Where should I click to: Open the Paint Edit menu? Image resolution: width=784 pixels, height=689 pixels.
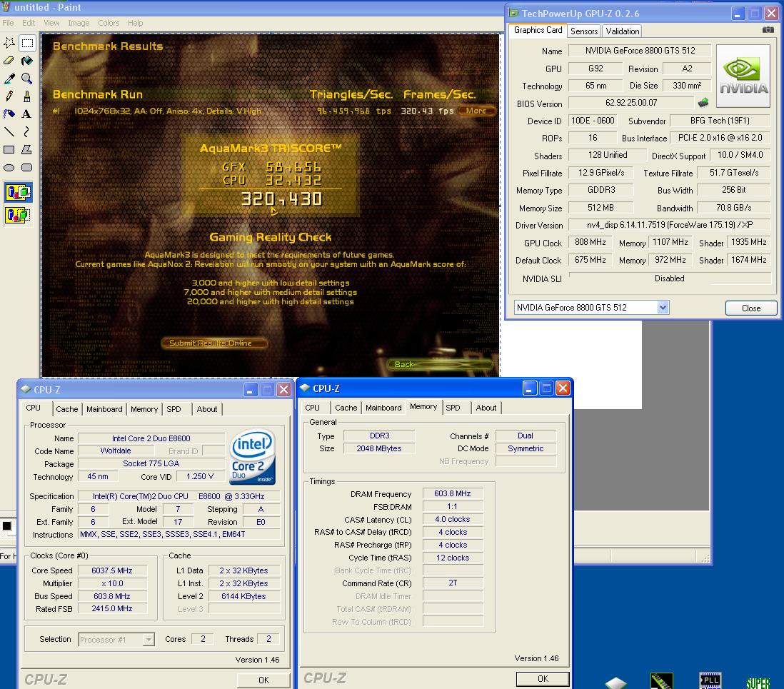(x=29, y=23)
